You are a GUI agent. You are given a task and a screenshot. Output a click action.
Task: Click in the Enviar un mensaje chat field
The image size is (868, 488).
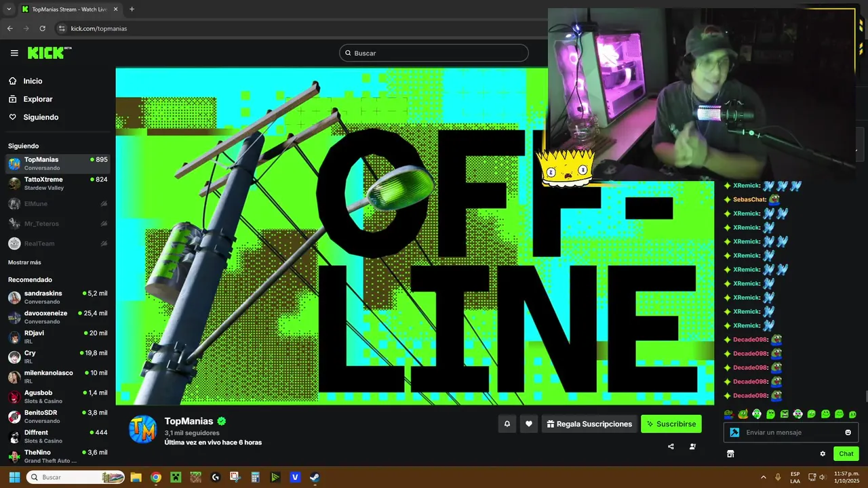[791, 432]
